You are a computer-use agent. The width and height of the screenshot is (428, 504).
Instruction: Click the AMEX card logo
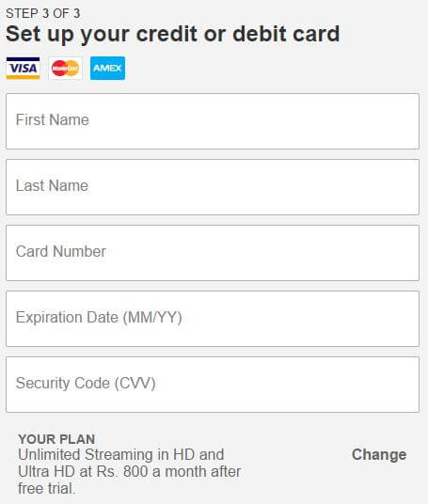(x=107, y=68)
